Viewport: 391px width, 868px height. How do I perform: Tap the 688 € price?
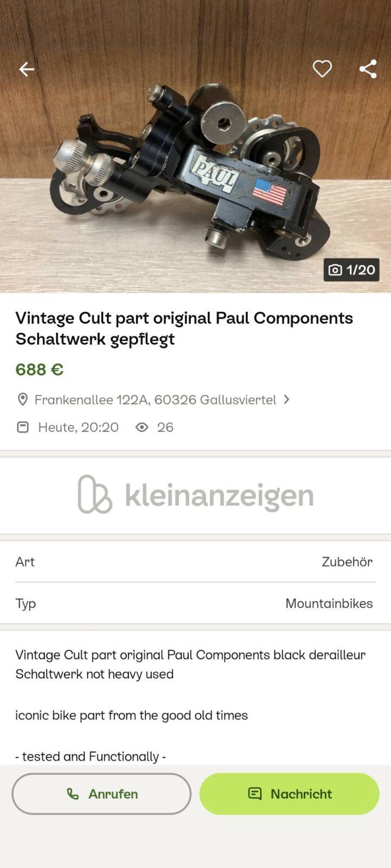point(40,369)
